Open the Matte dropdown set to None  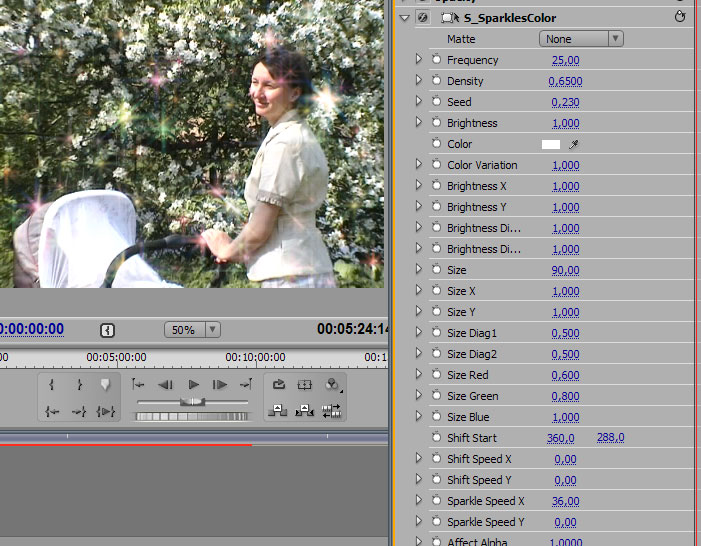click(x=581, y=39)
